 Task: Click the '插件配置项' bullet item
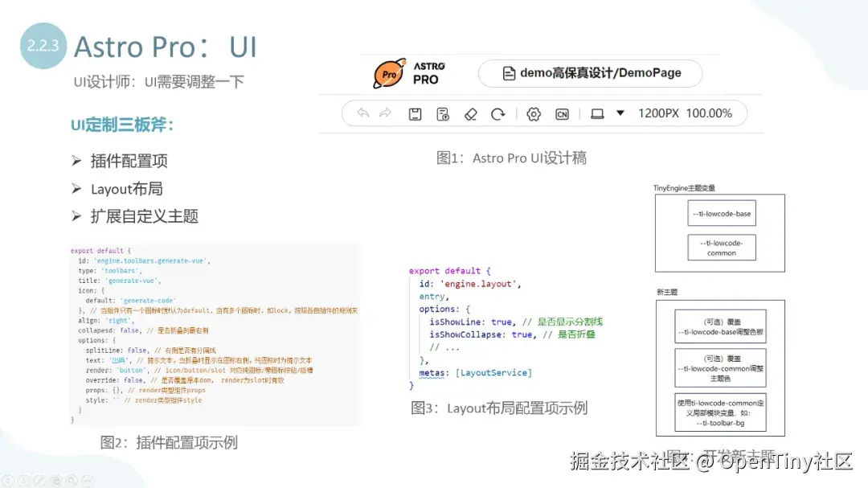click(129, 161)
